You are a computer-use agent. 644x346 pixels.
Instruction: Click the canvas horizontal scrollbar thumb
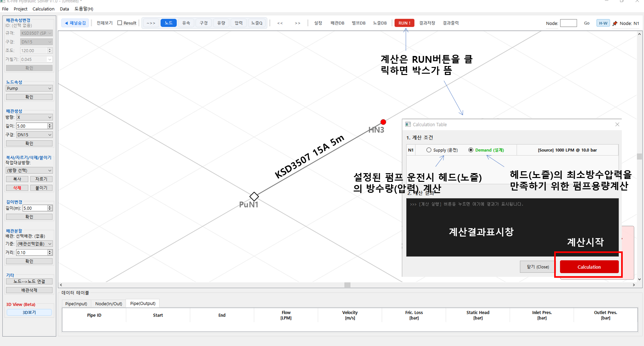[347, 285]
